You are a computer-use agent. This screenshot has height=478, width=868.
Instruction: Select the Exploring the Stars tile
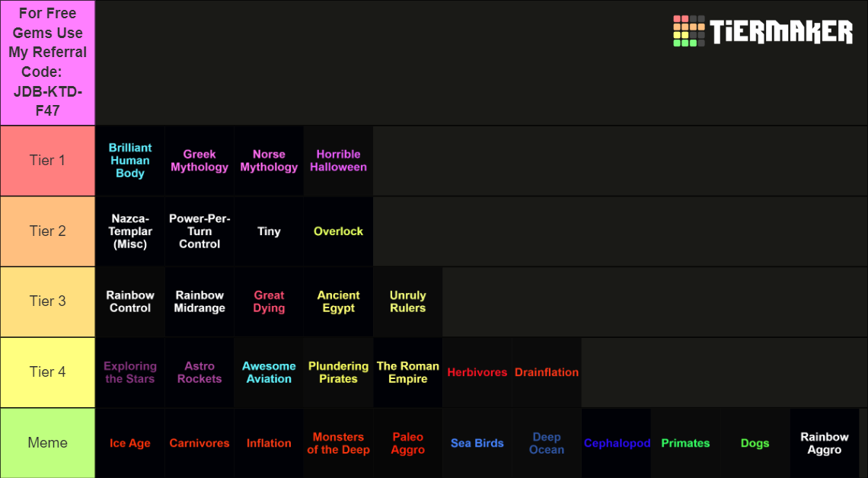point(129,372)
